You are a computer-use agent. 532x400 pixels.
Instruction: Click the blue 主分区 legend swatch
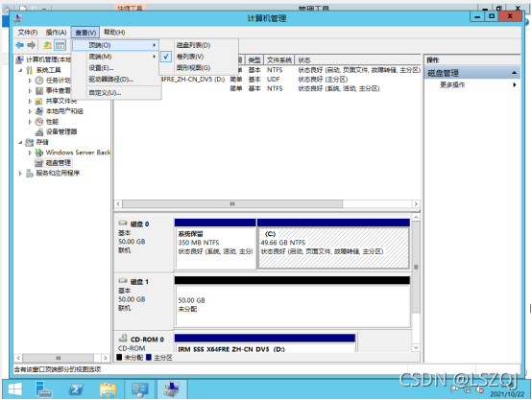click(x=149, y=357)
